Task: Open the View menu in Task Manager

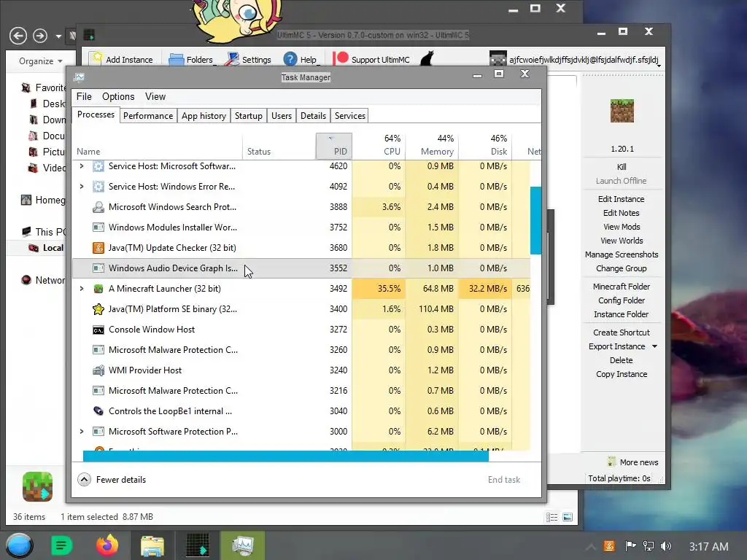Action: (155, 97)
